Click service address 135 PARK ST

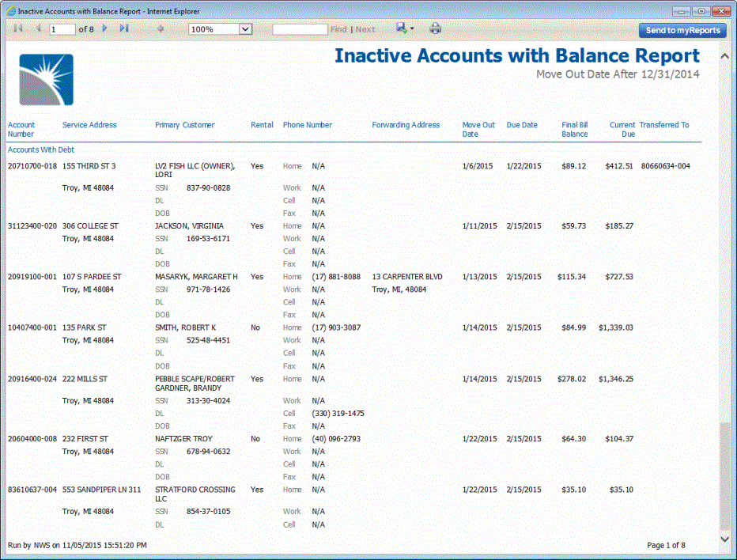coord(84,327)
